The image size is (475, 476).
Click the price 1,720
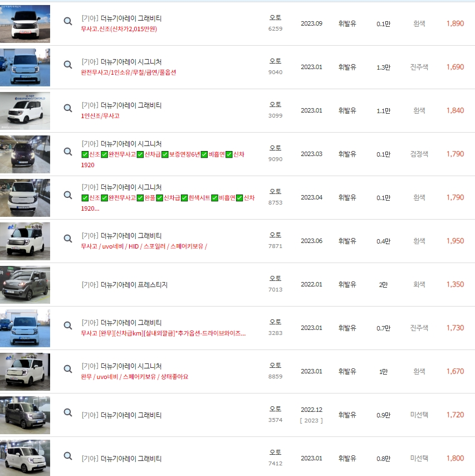(x=455, y=415)
